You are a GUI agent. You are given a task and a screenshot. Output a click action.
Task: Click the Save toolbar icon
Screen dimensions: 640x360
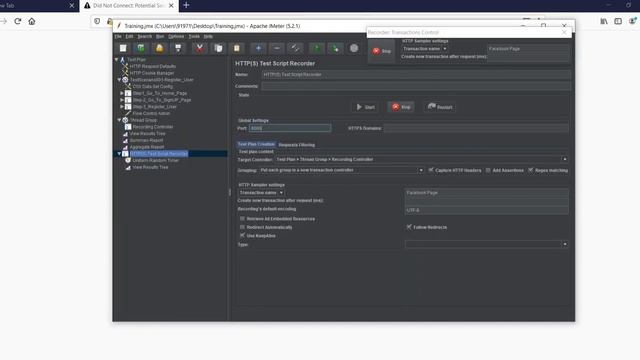[x=178, y=48]
